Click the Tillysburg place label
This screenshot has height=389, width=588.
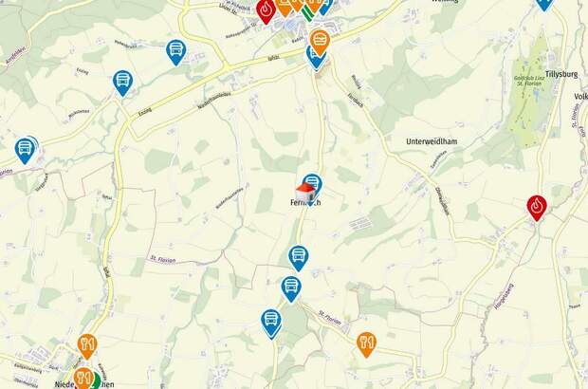[x=561, y=74]
